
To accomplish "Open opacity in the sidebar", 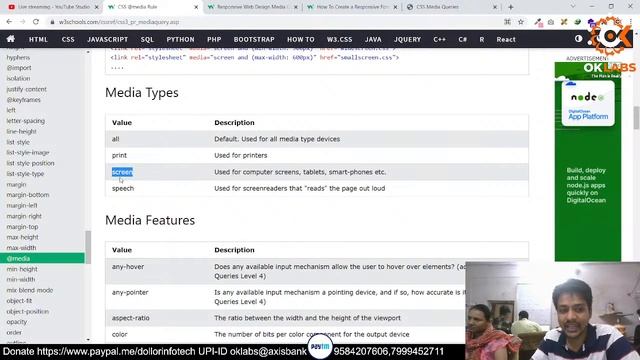I will click(x=17, y=322).
